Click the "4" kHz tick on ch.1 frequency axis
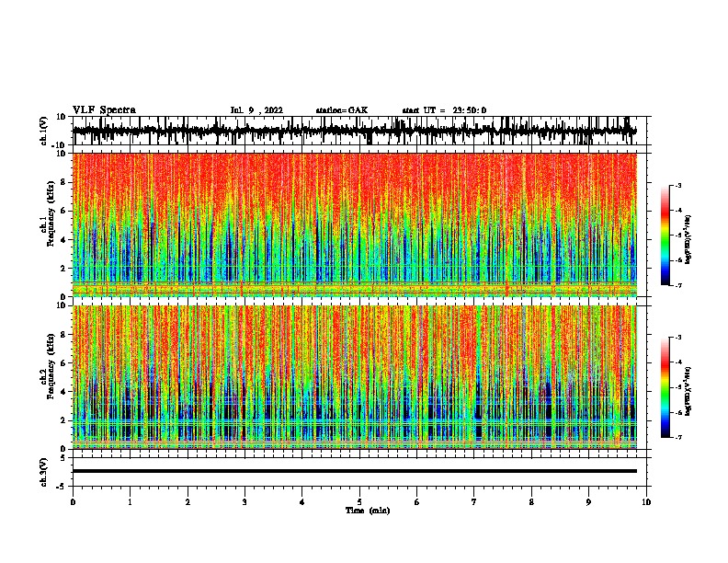The image size is (728, 563). coord(63,240)
